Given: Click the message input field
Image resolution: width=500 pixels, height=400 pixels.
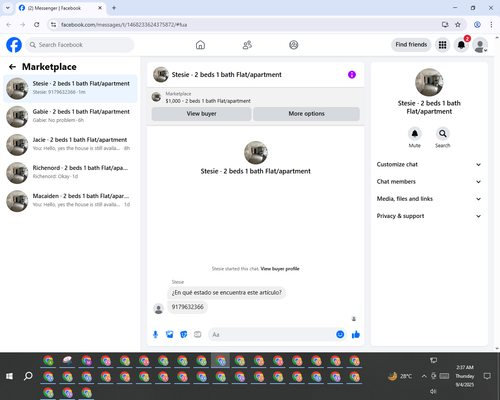Looking at the screenshot, I should tap(272, 334).
